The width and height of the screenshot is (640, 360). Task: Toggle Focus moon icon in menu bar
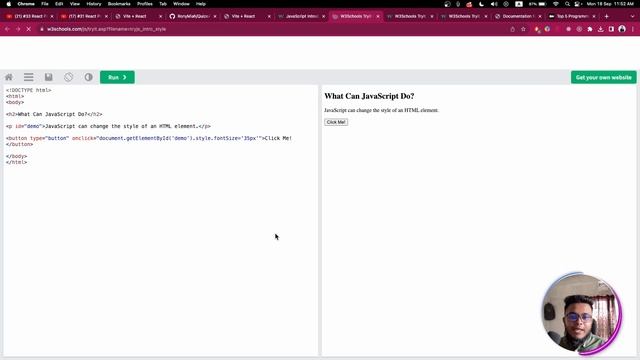point(482,4)
